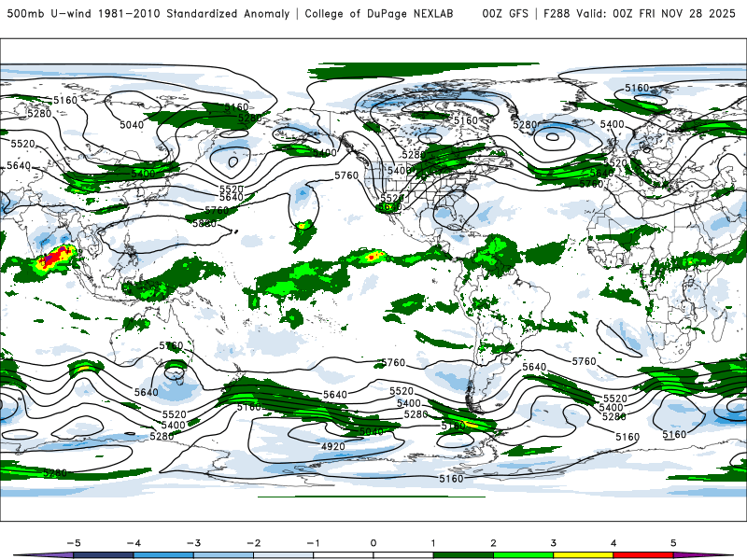Screen dimensions: 747x560
Task: Click the '00Z GFS' model run label
Action: pyautogui.click(x=505, y=13)
